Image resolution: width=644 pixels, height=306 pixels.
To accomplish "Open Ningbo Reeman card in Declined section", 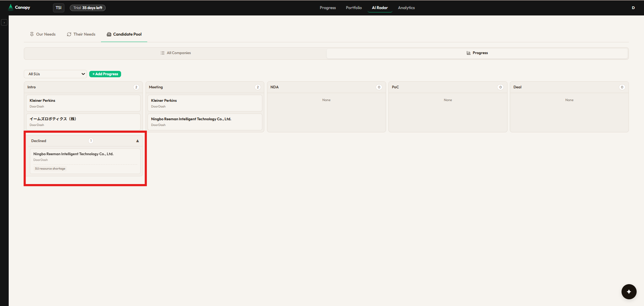I will (x=85, y=161).
